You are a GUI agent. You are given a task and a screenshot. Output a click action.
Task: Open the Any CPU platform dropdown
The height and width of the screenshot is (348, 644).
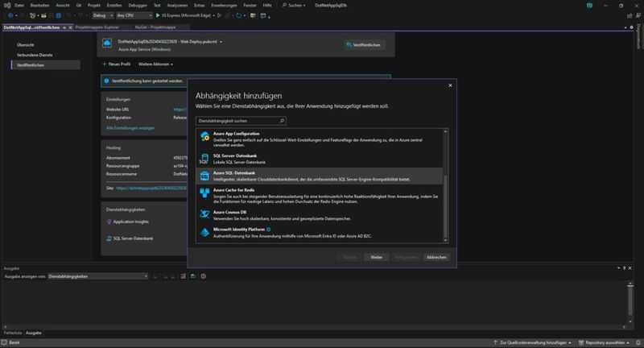click(x=134, y=15)
